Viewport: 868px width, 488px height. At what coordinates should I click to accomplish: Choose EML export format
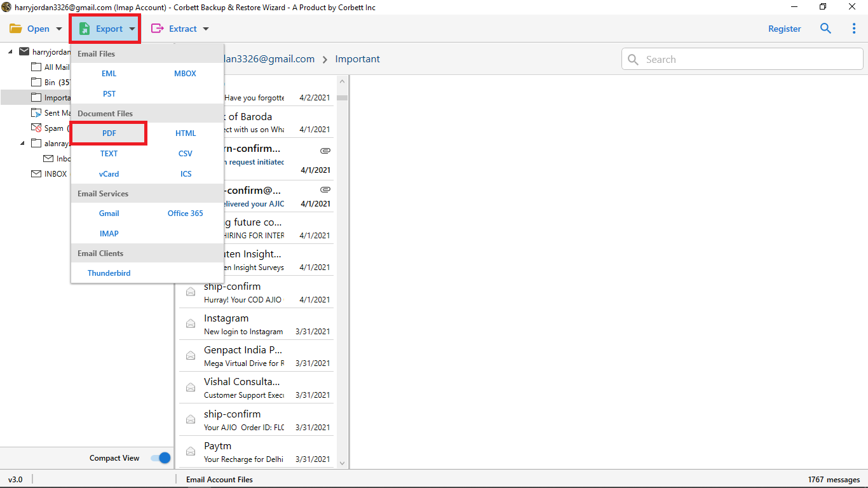click(x=109, y=74)
